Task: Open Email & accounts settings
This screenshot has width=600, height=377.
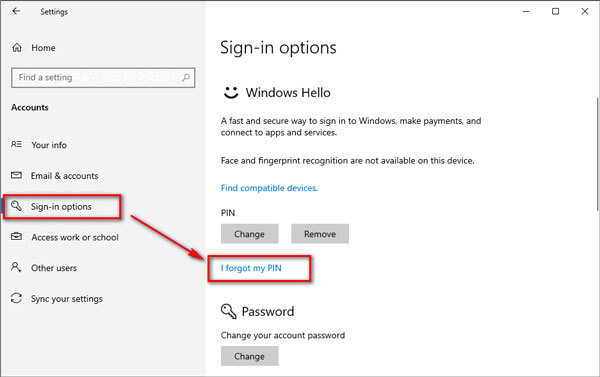Action: point(65,176)
